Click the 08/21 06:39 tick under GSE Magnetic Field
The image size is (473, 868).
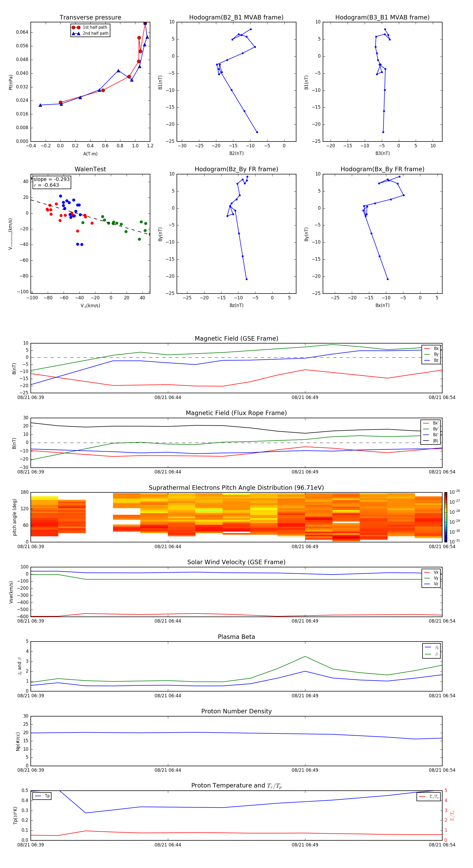(31, 398)
